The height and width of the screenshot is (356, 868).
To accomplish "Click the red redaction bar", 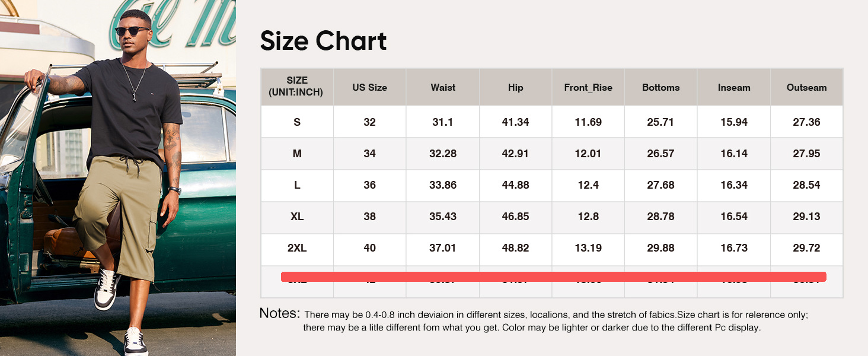I will coord(553,276).
